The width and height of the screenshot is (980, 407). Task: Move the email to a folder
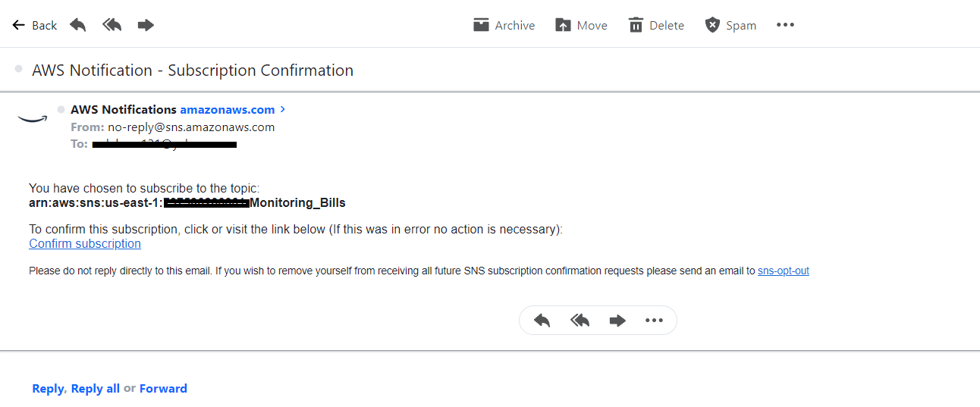[x=581, y=25]
